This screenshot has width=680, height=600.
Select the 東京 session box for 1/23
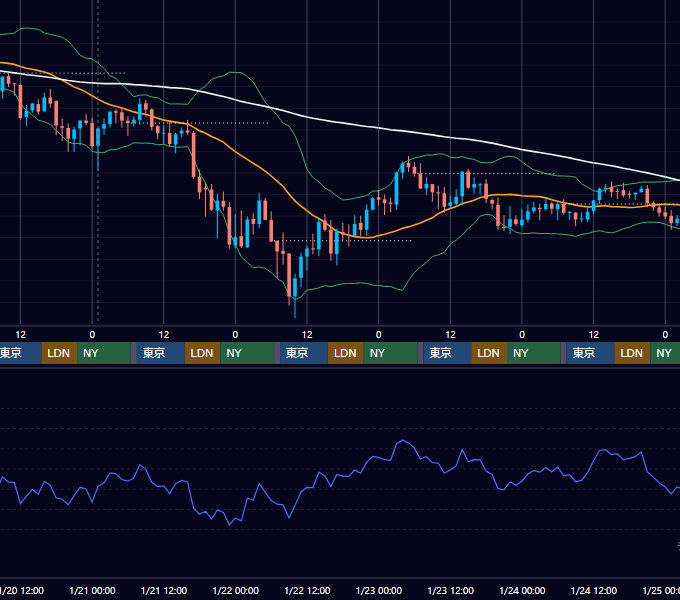447,353
